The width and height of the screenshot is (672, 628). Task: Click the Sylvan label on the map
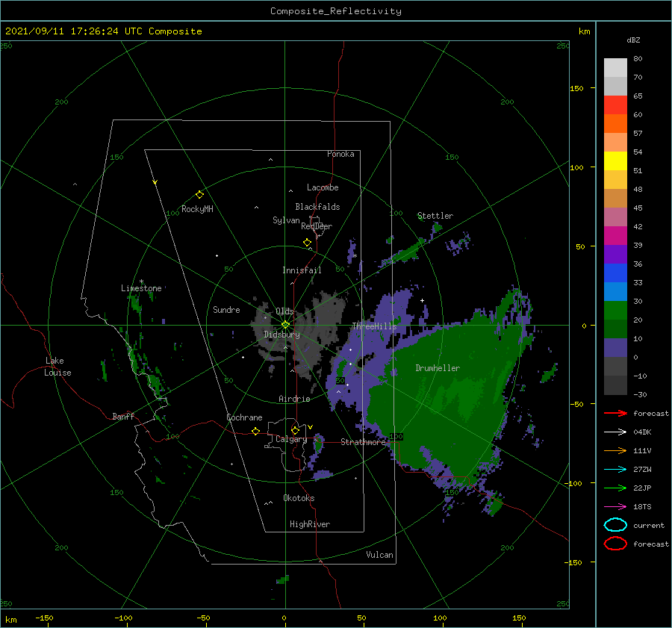tap(286, 220)
